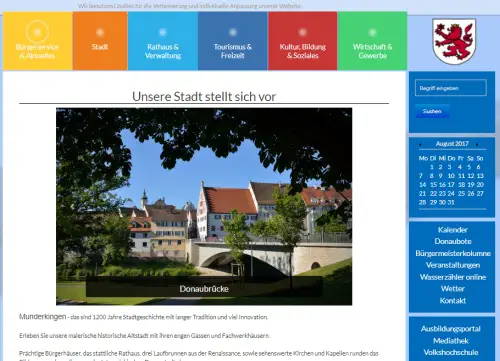The image size is (500, 361).
Task: Open the Bürgermeisterkolumne link
Action: point(453,253)
